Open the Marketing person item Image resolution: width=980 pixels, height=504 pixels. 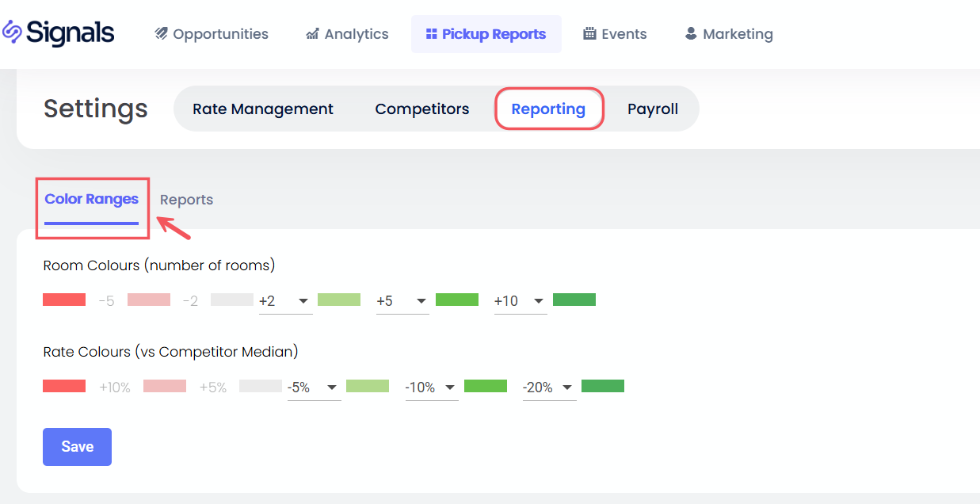tap(729, 34)
